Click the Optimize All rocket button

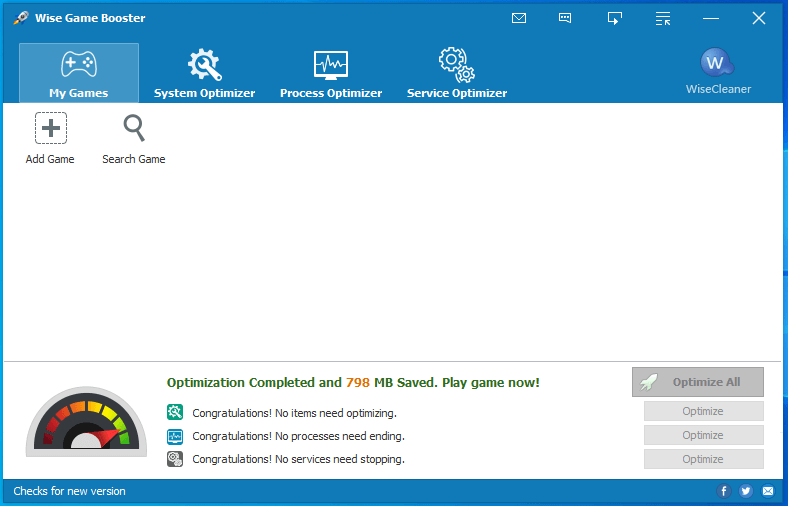click(x=698, y=382)
